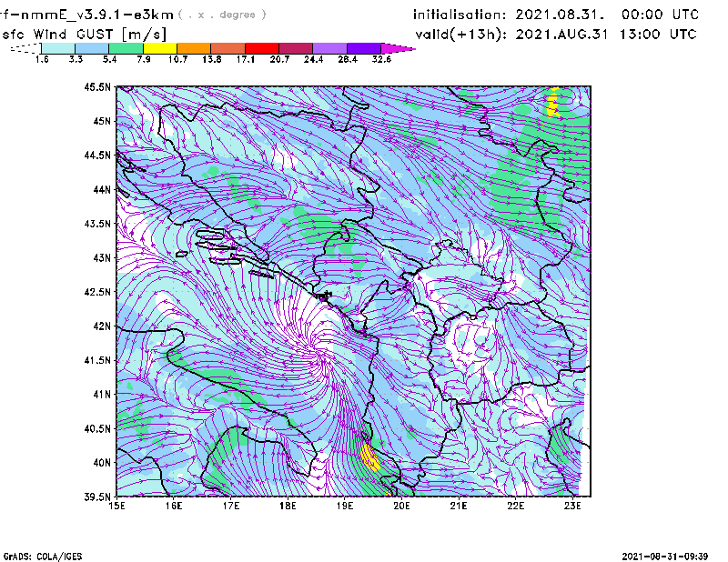Click the yellow gust patch near 40N 19.5E
Viewport: 728px width, 562px height.
pyautogui.click(x=369, y=456)
